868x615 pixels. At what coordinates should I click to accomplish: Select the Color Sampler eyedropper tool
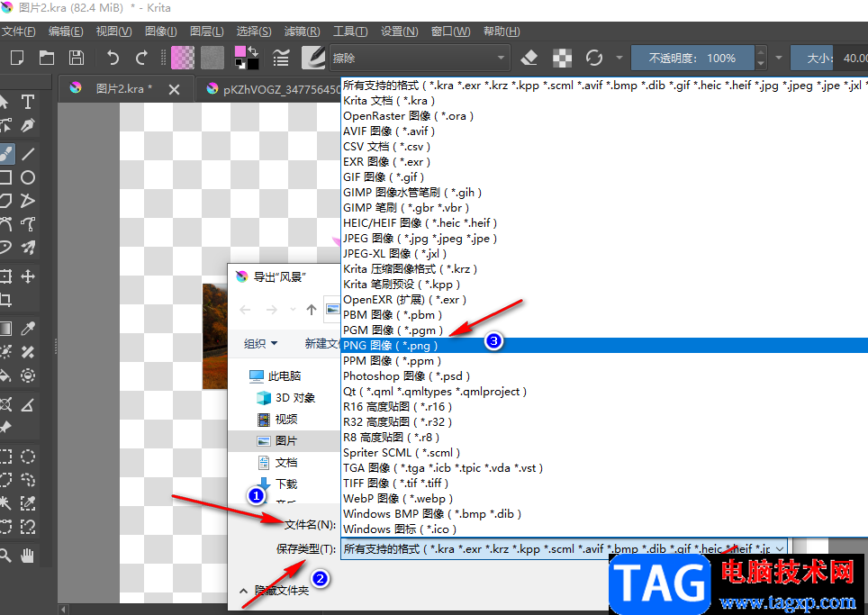28,329
